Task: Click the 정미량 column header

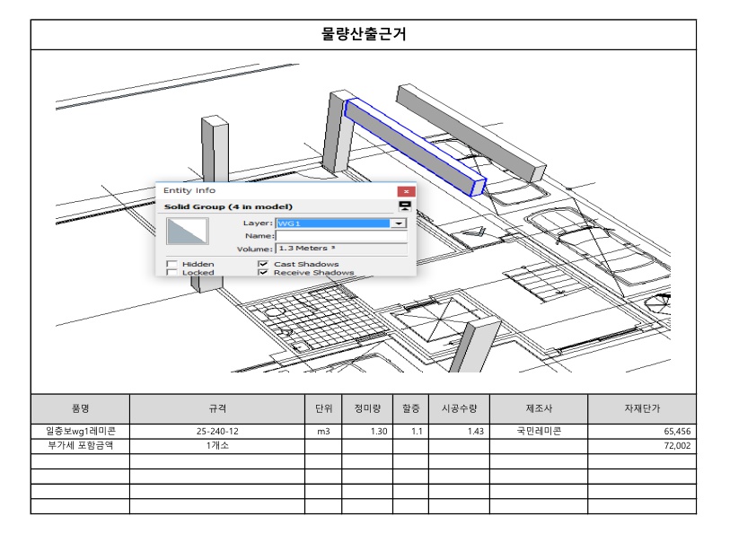Action: (x=367, y=408)
